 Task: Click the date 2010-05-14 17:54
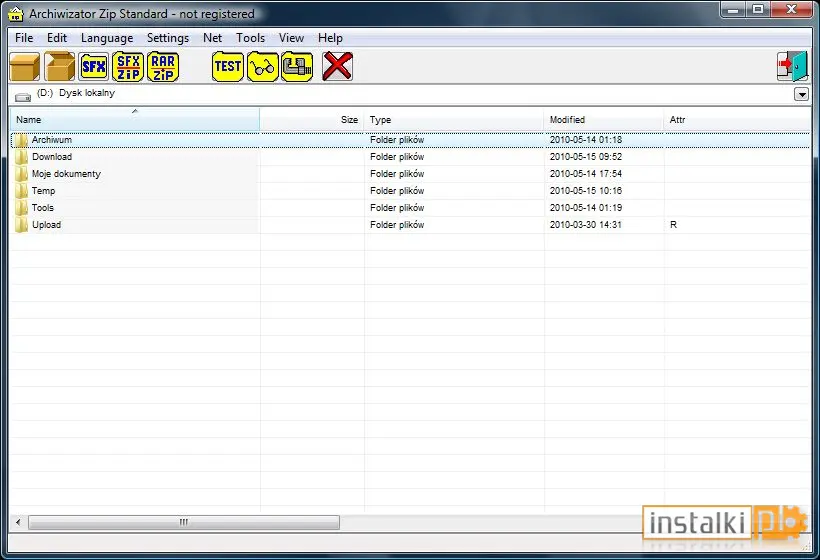(x=586, y=174)
